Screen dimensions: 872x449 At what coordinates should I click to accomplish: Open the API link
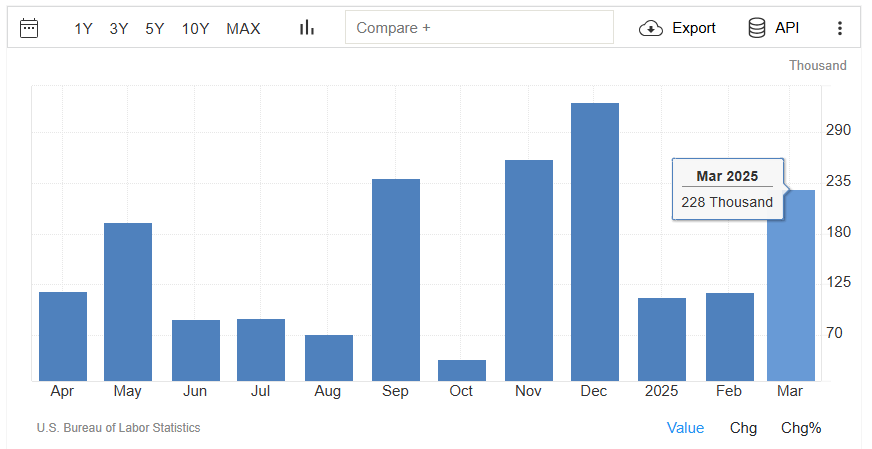pyautogui.click(x=787, y=28)
